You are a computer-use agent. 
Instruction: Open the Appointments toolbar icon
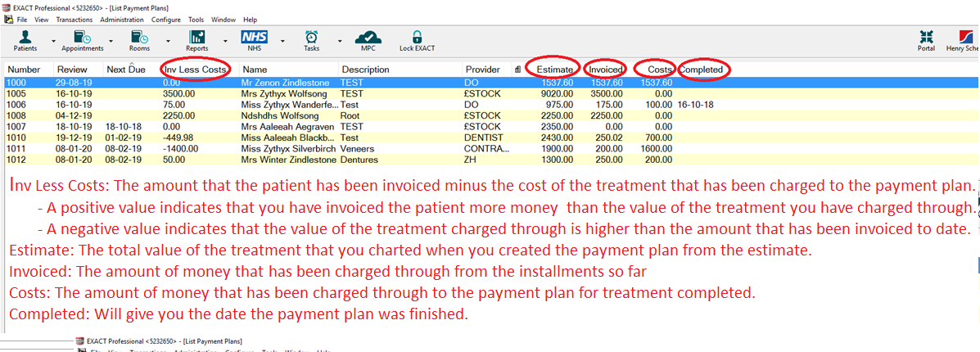82,38
